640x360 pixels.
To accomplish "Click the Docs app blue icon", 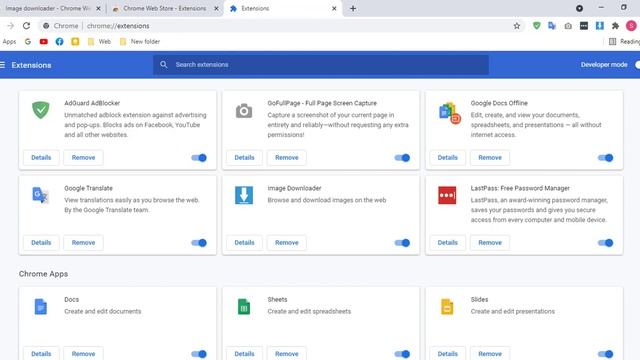I will coord(40,307).
